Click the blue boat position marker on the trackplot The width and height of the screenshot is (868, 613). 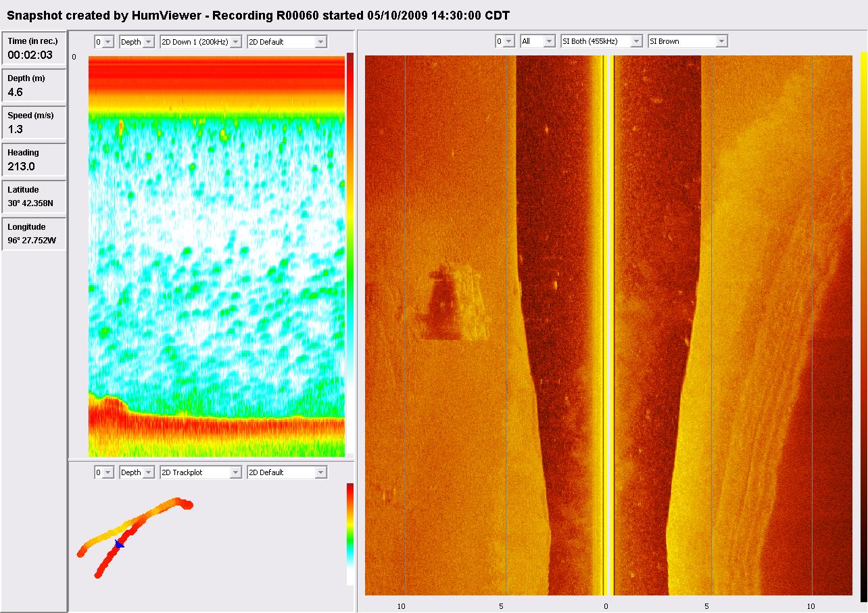pos(119,543)
